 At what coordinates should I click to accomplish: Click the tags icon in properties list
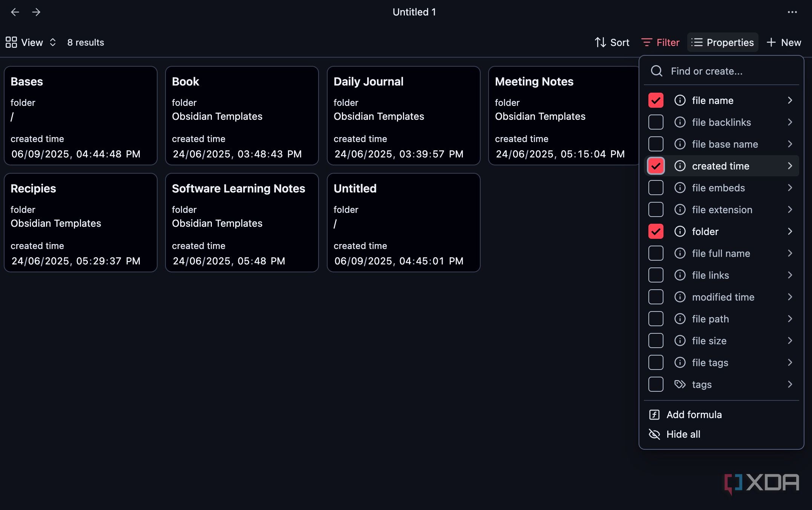680,384
